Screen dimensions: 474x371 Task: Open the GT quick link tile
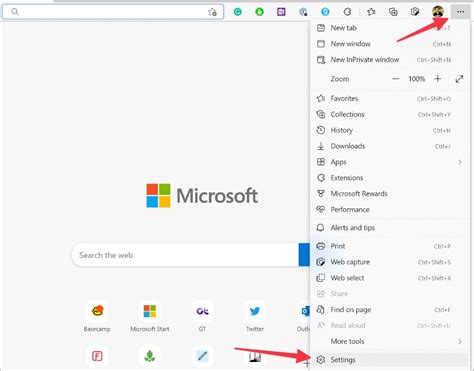pyautogui.click(x=202, y=317)
